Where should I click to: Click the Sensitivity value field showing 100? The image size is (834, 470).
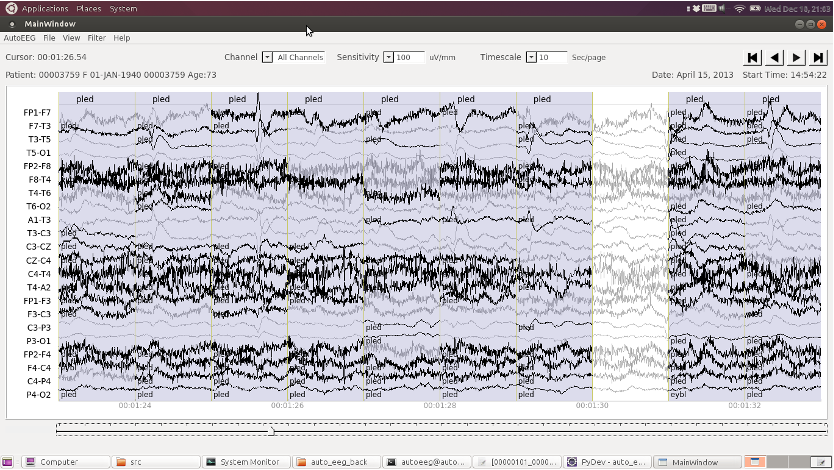point(409,57)
